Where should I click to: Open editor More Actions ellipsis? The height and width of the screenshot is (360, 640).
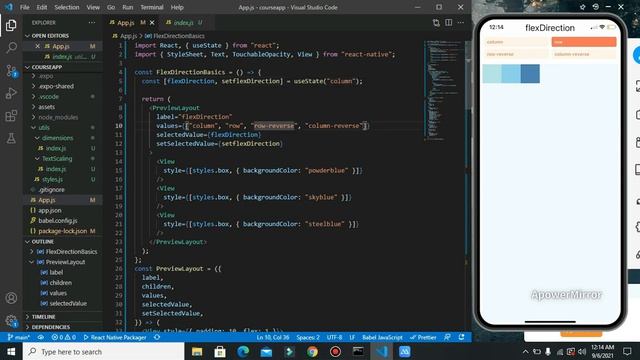(x=460, y=22)
